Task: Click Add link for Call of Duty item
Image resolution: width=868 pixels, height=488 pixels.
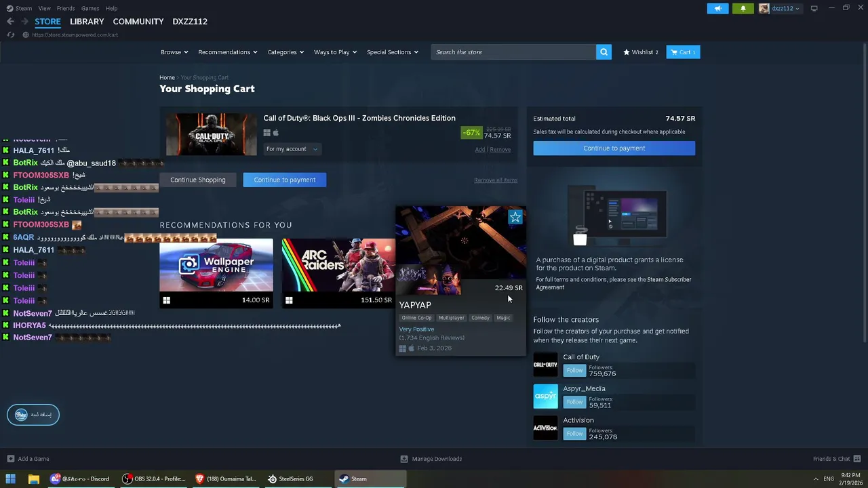Action: [479, 150]
